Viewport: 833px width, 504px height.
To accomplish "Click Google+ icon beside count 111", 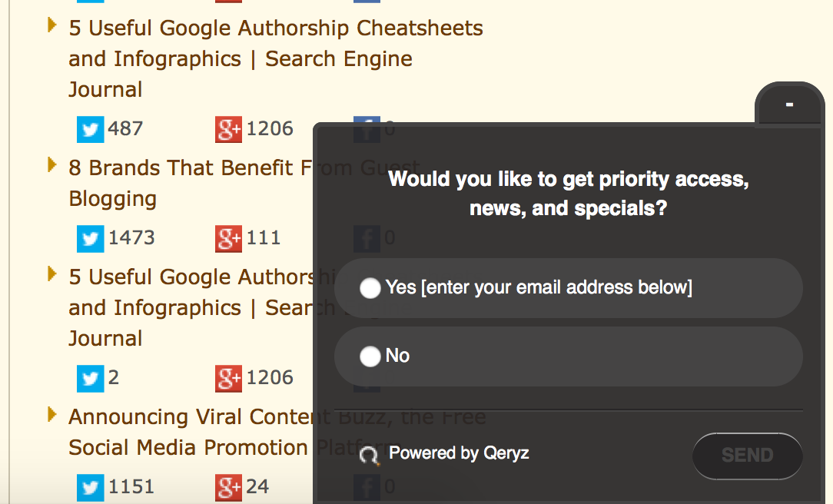I will click(228, 238).
